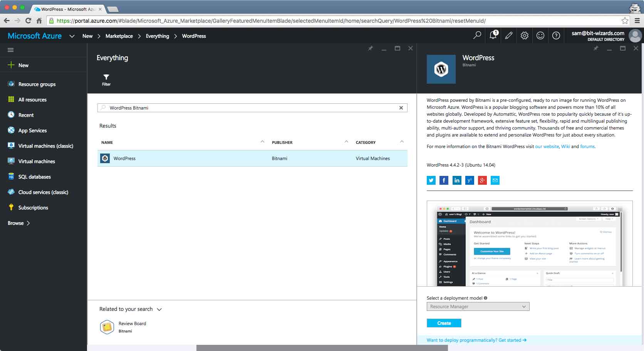Open portal settings gear icon
Image resolution: width=644 pixels, height=351 pixels.
tap(525, 35)
